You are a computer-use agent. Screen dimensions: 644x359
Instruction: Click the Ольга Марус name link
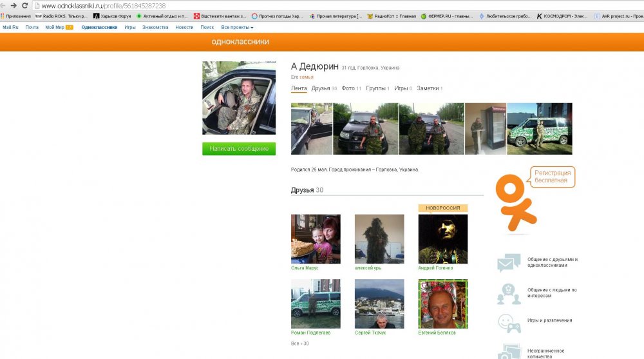pyautogui.click(x=305, y=268)
